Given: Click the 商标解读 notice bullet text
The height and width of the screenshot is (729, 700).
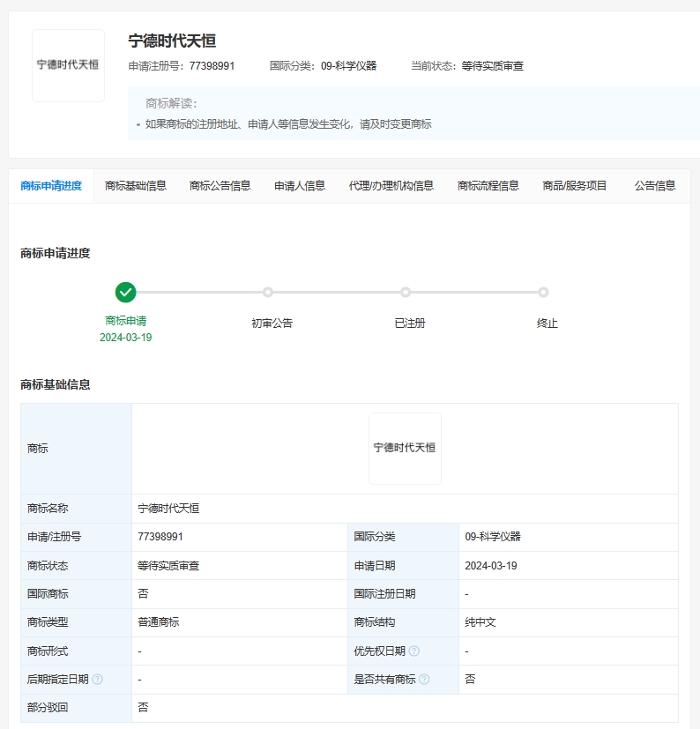Looking at the screenshot, I should point(288,124).
